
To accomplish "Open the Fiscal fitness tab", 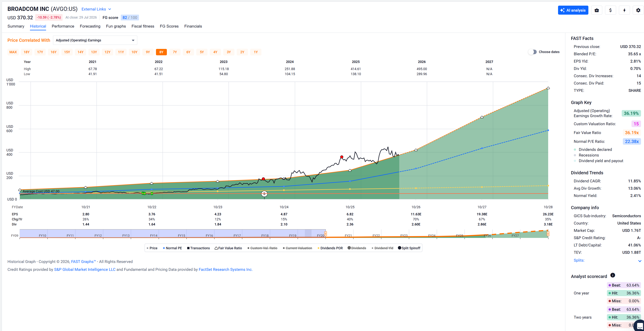I will click(143, 26).
